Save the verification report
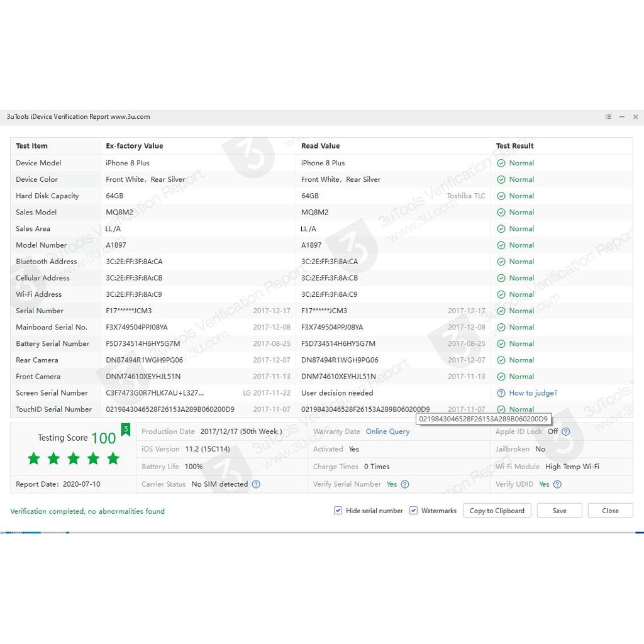Viewport: 644px width, 644px height. 559,511
